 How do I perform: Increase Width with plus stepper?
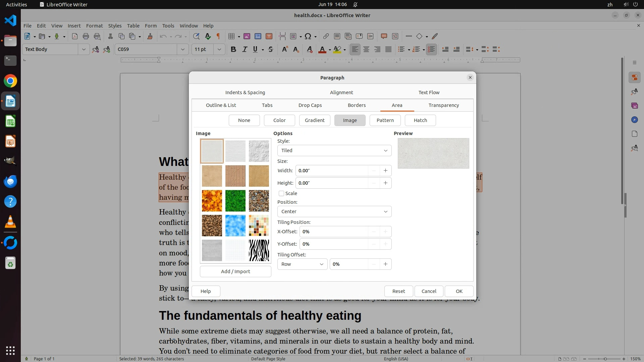385,171
